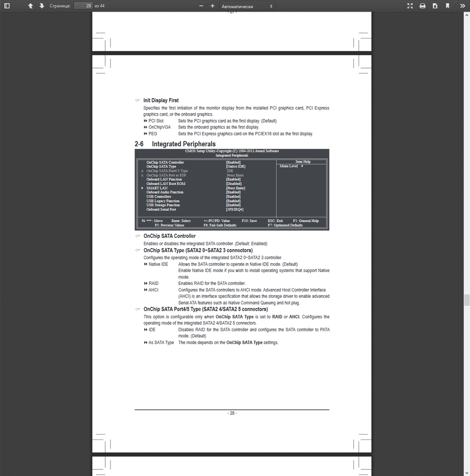
Task: Download the PDF file
Action: point(435,6)
